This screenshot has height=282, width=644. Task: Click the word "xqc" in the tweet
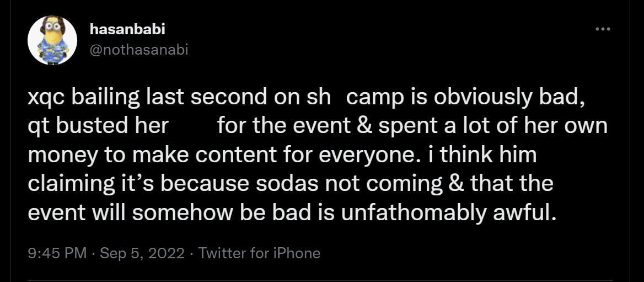click(x=46, y=97)
